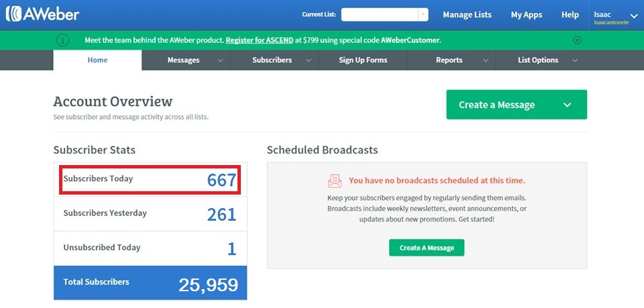
Task: Click the Total Subscribers blue tile
Action: (150, 283)
